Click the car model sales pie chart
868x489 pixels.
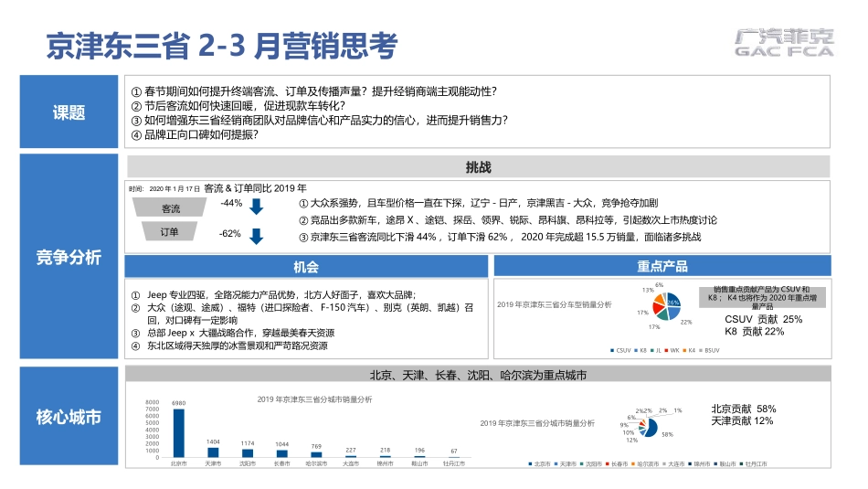(662, 305)
